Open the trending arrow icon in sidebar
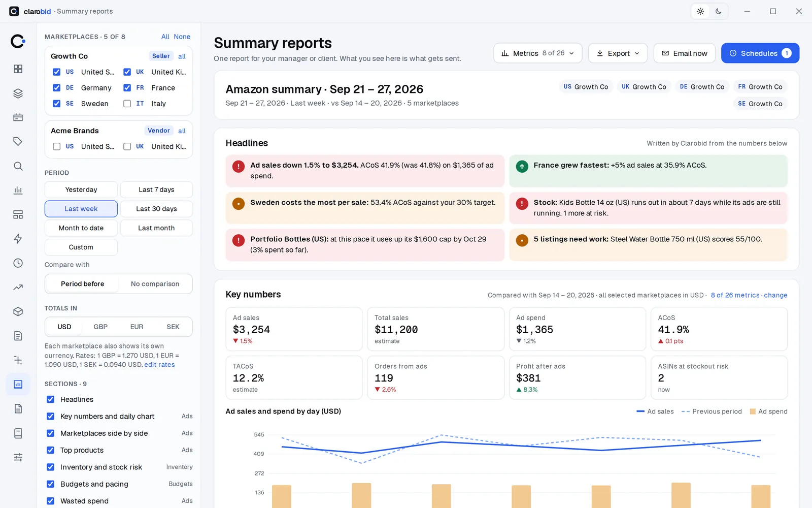 18,288
